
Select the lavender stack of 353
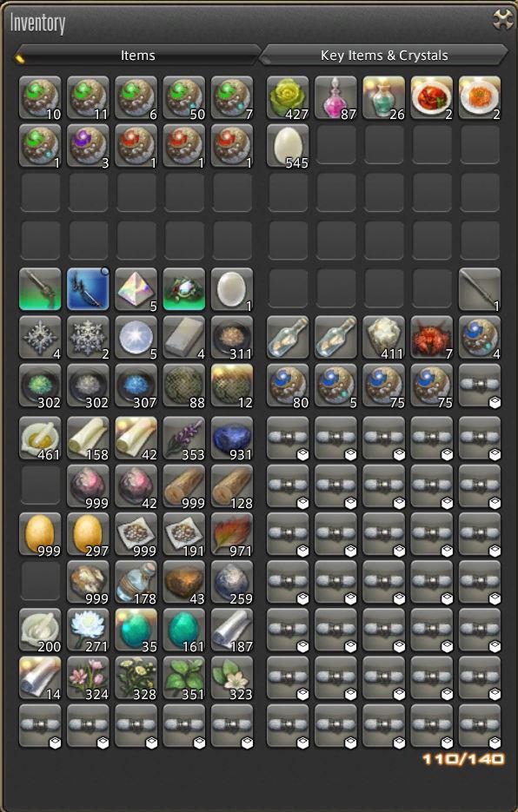click(184, 438)
